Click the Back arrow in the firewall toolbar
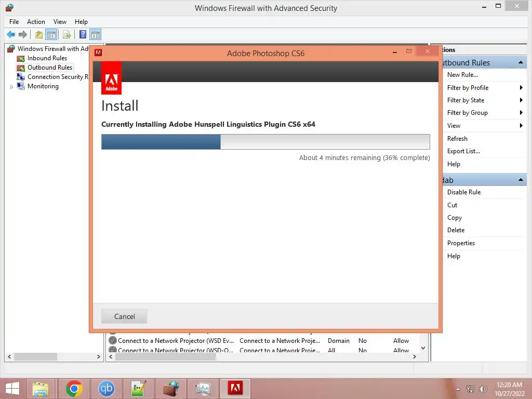Viewport: 532px width, 399px height. (x=11, y=34)
